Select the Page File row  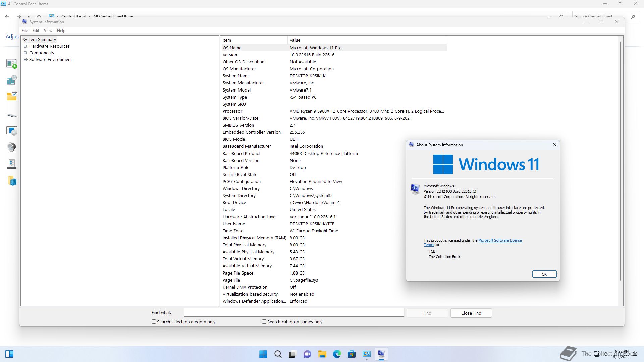[x=334, y=280]
